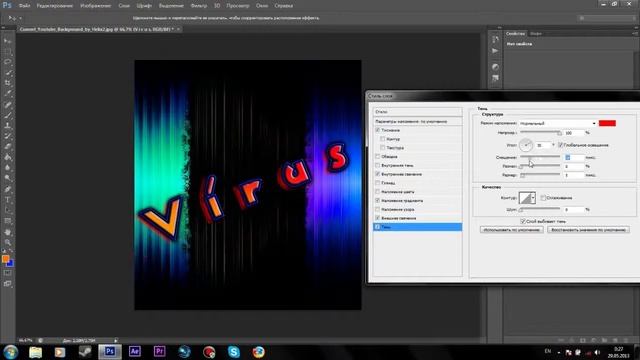
Task: Click the blue background color swatch
Action: tap(11, 264)
